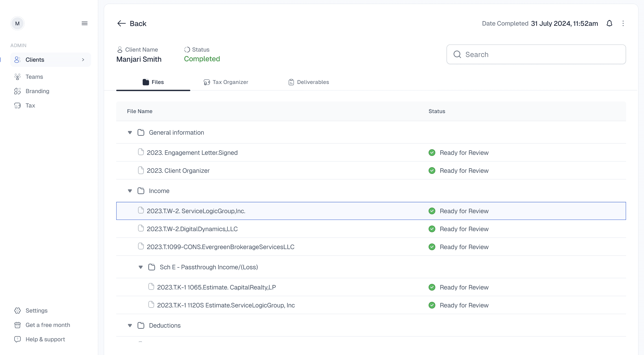Click the M user avatar
This screenshot has height=355, width=644.
[x=17, y=23]
